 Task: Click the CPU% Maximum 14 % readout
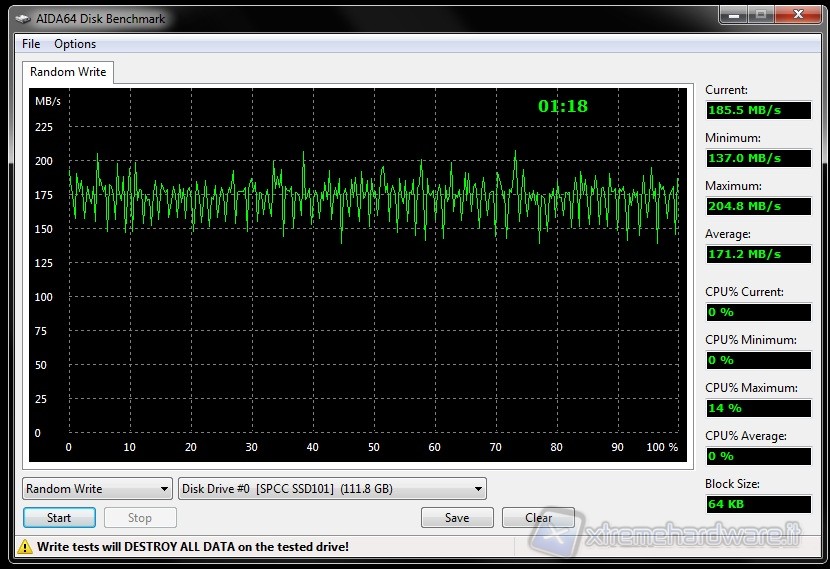[758, 408]
